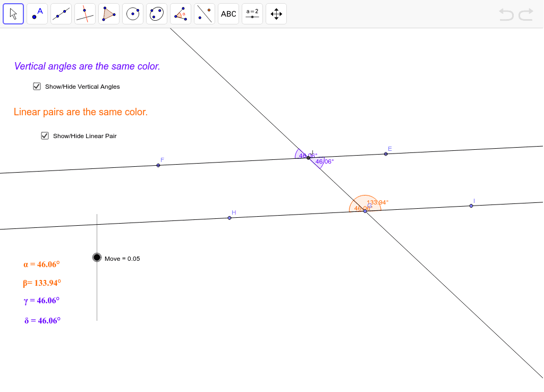Pick the Reflect about Line tool
This screenshot has height=392, width=544.
[x=205, y=14]
